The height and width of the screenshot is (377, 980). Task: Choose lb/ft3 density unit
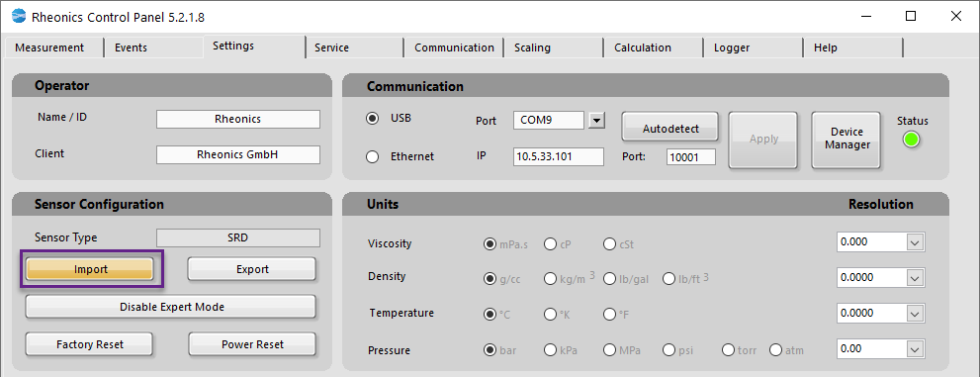coord(669,279)
